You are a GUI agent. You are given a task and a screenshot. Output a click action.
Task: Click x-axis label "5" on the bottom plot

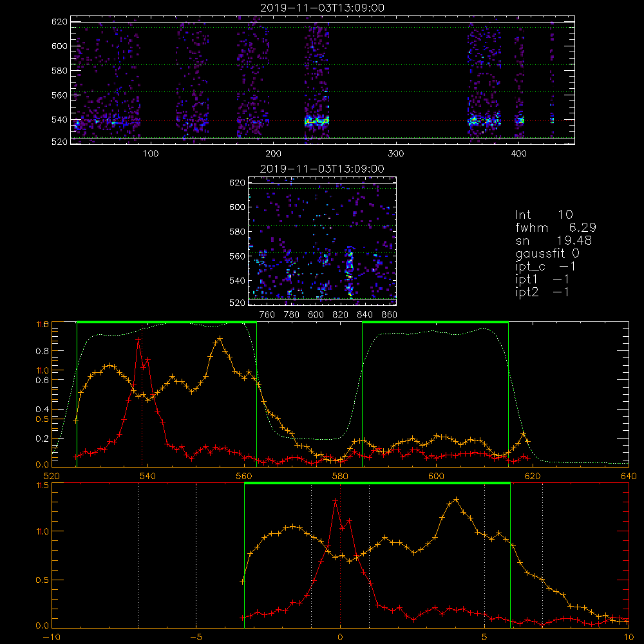coord(485,637)
